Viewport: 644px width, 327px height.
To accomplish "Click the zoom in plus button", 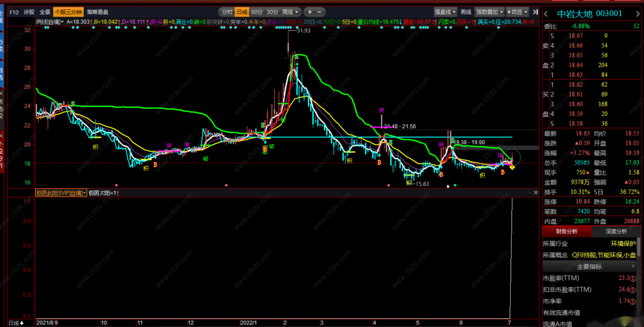I will click(x=310, y=12).
